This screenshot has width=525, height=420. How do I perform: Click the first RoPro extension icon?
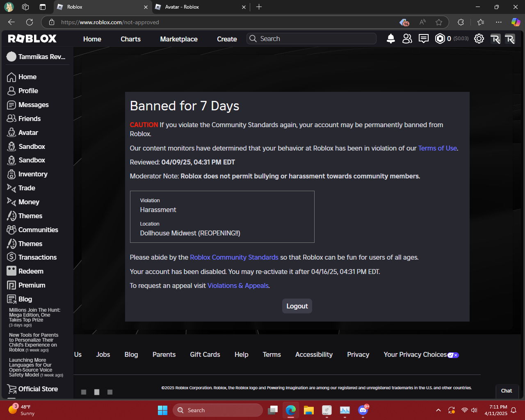click(x=495, y=39)
